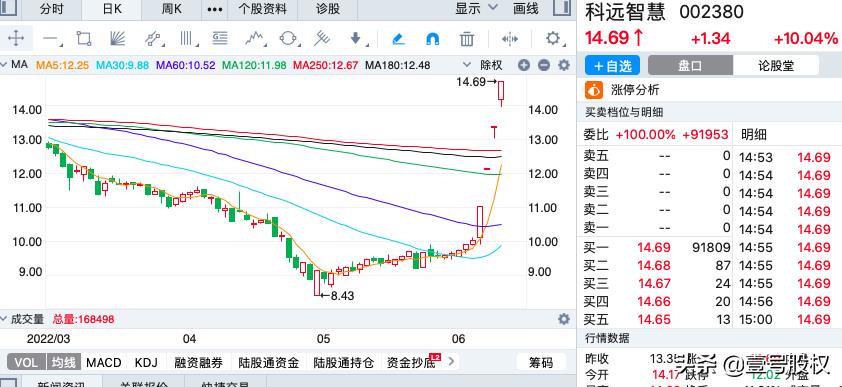Collapse the 成交量 panel chevron
Screen dimensions: 842x387
point(4,319)
